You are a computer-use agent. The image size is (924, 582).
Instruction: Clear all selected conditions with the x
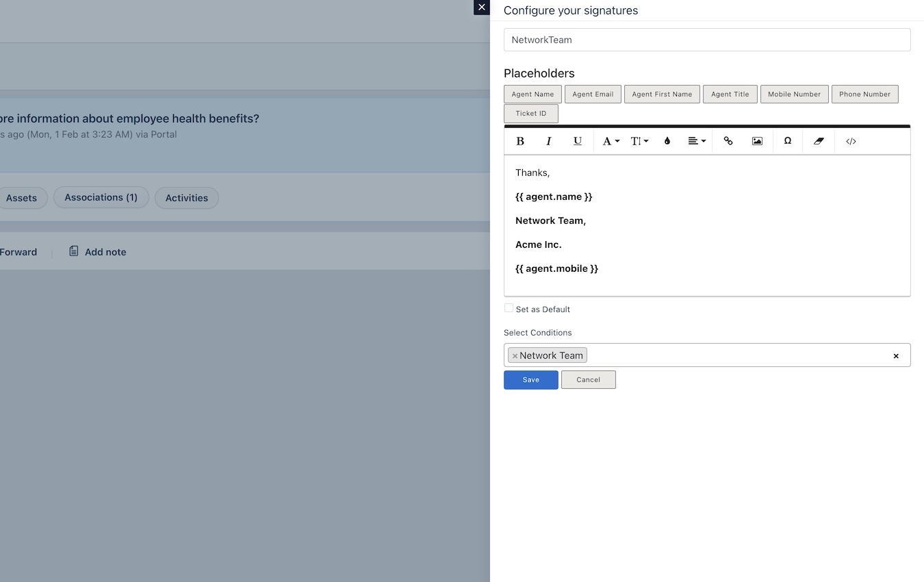pos(896,355)
